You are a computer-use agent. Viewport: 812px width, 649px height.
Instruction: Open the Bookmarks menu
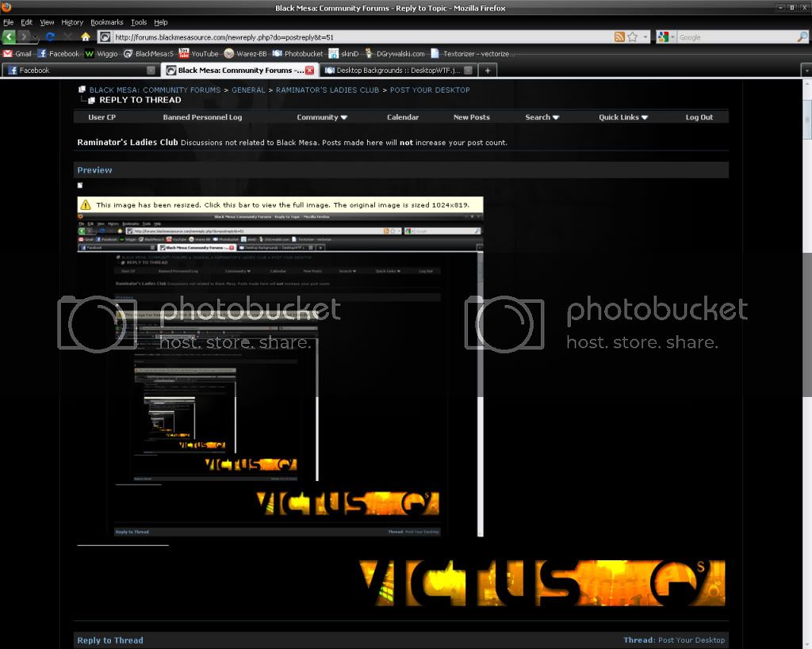pos(106,22)
